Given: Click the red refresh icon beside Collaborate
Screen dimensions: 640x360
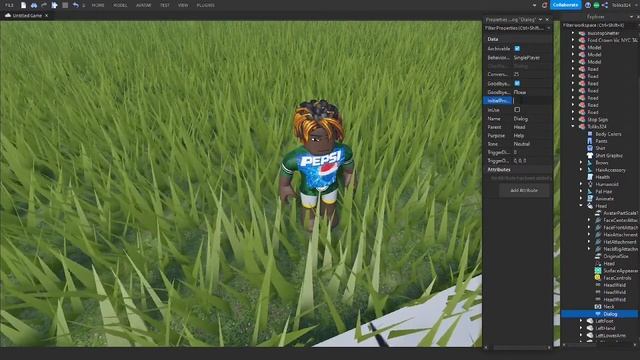Looking at the screenshot, I should (x=544, y=5).
